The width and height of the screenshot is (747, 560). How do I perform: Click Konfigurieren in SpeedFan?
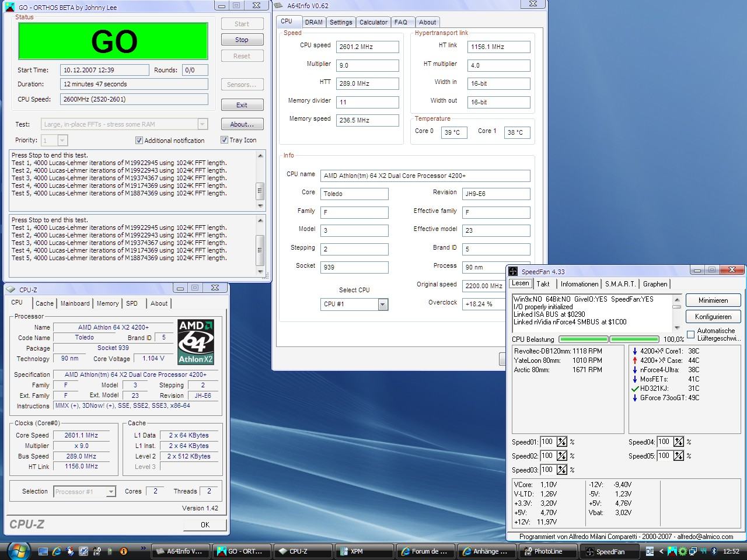[x=713, y=317]
